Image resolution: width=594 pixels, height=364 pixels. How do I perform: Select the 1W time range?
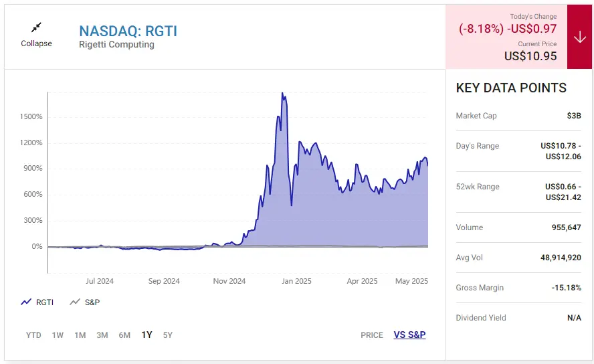tap(58, 335)
